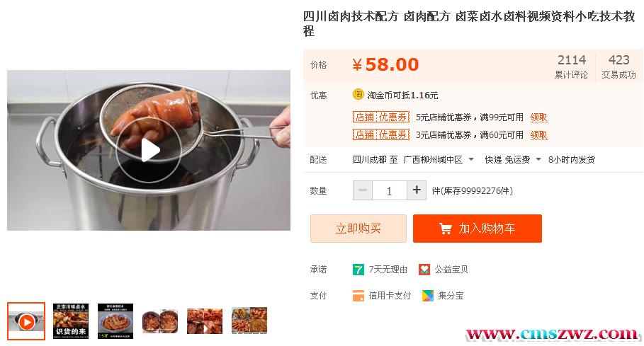Click the 7天无理由 green icon

point(358,270)
